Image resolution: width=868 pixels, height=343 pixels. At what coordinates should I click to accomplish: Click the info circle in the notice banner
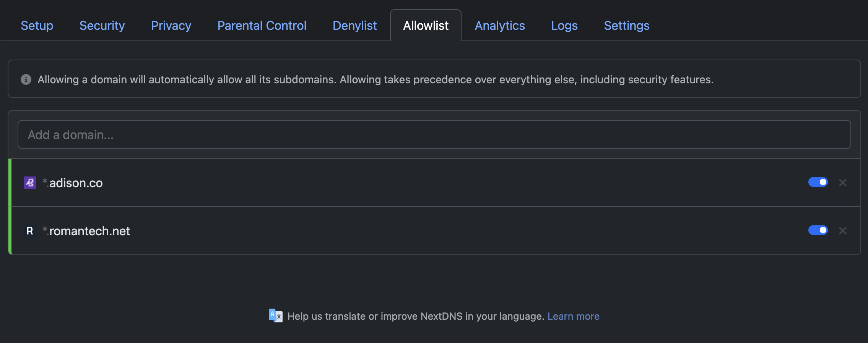coord(25,79)
